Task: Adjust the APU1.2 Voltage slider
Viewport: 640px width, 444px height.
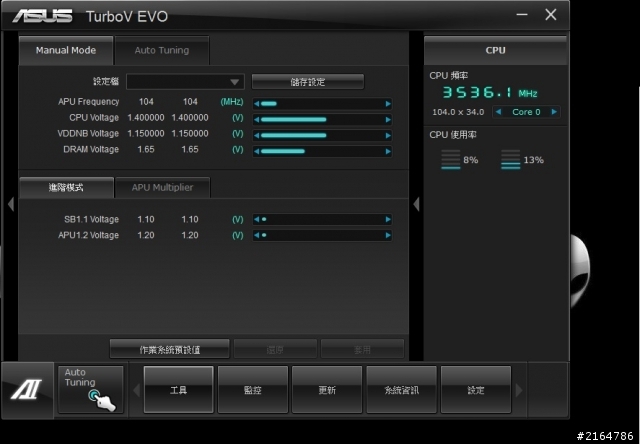Action: click(x=322, y=235)
